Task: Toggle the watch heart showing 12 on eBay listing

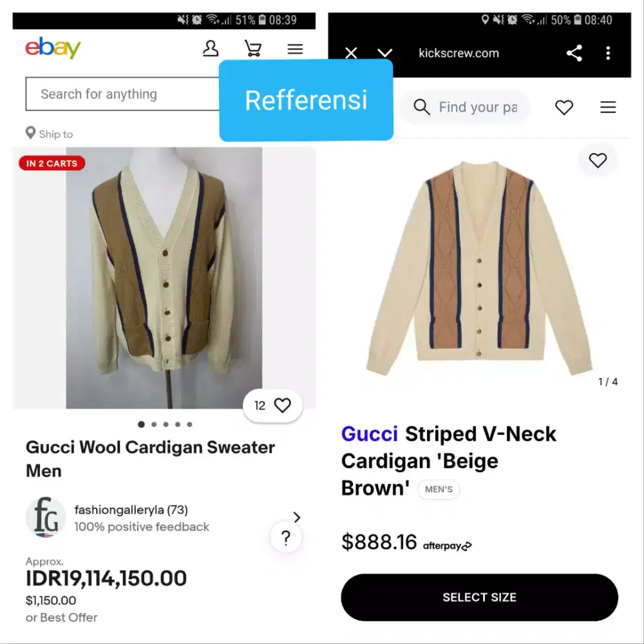Action: (x=281, y=406)
